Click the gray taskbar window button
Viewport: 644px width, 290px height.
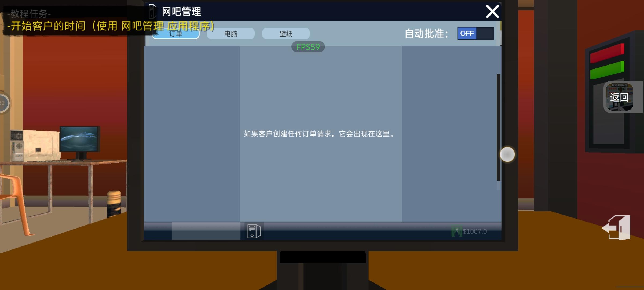tap(206, 231)
